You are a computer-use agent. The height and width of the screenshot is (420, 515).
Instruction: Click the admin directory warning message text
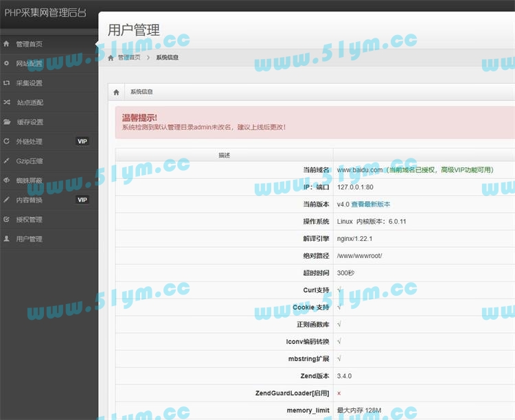click(x=204, y=127)
